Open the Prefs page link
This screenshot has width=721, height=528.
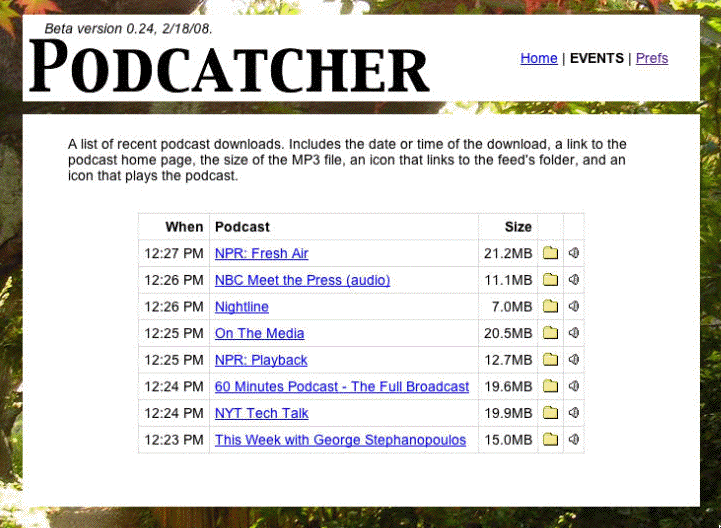[x=651, y=58]
